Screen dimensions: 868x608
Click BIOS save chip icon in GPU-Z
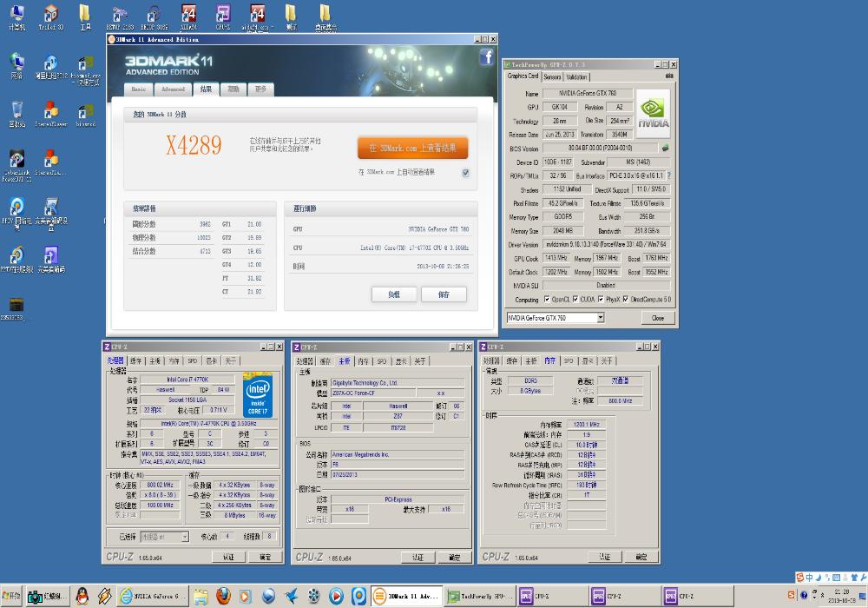click(x=666, y=148)
